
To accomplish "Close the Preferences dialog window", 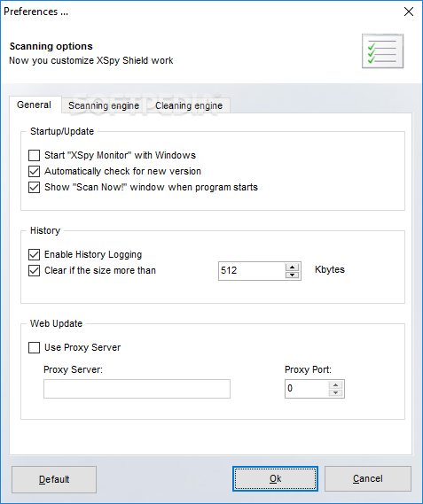I will point(409,12).
